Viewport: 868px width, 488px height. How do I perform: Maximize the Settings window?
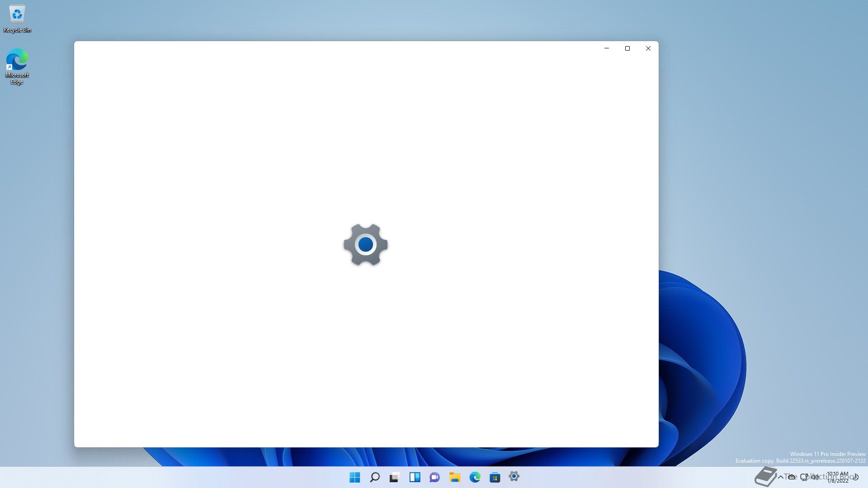[627, 48]
